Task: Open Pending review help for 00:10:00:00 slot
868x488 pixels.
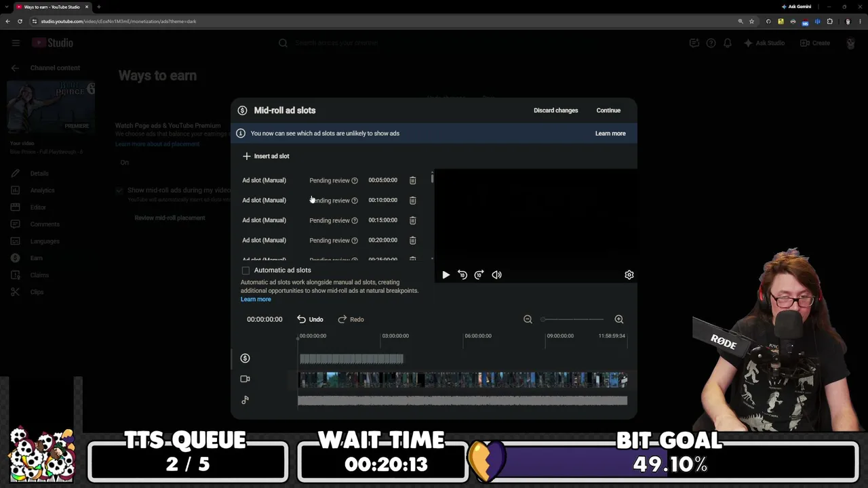Action: [x=354, y=201]
